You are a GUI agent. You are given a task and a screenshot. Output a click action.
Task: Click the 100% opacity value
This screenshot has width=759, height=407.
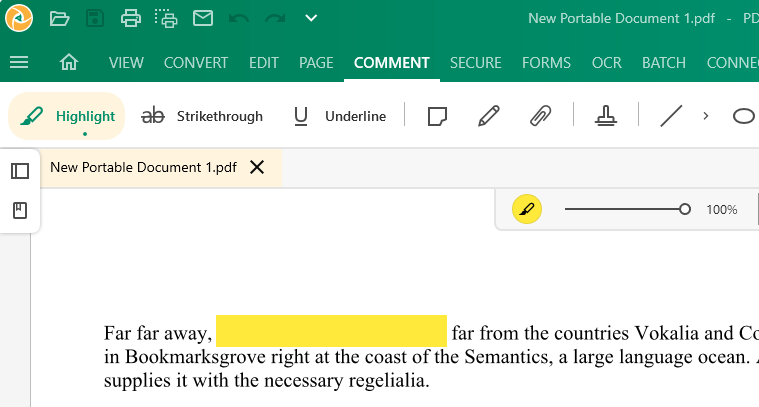(x=722, y=210)
